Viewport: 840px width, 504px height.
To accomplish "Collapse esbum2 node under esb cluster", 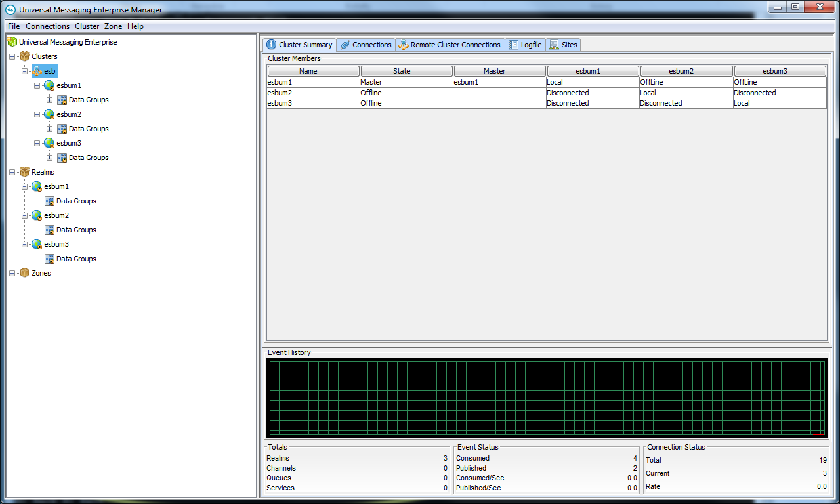I will 37,114.
